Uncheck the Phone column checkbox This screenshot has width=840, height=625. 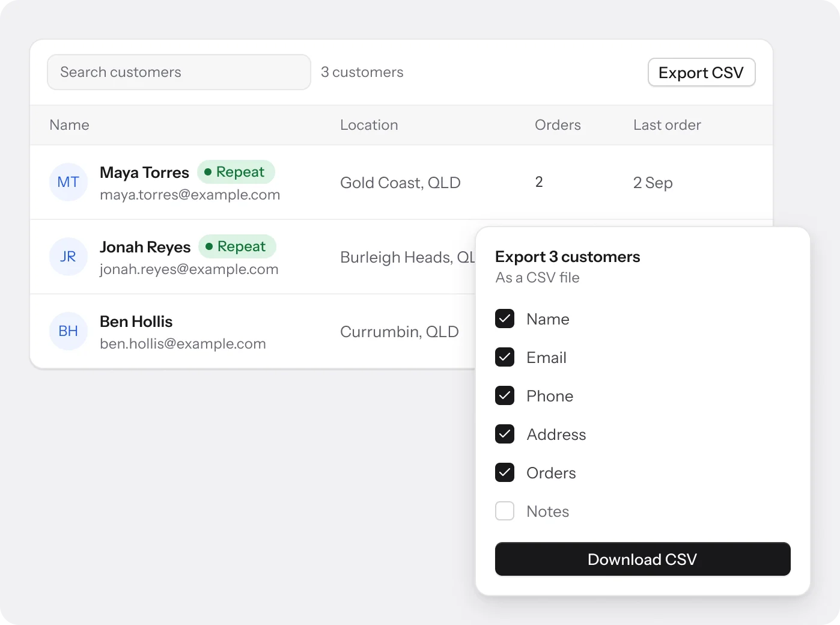click(505, 395)
